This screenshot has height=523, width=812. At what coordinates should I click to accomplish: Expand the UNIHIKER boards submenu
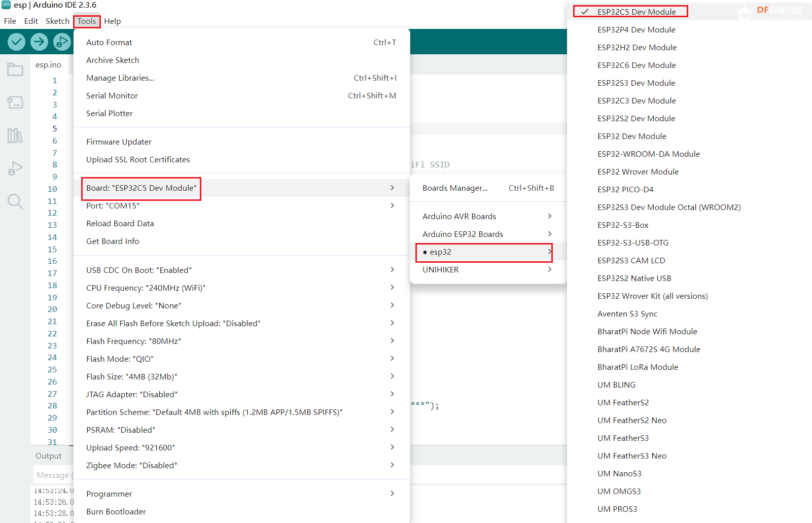coord(488,270)
